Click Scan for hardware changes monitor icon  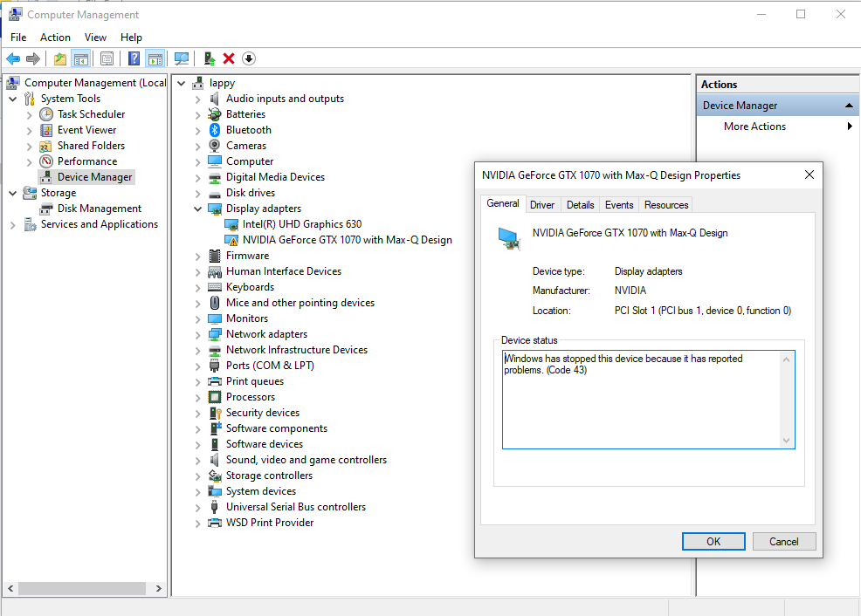(x=182, y=58)
